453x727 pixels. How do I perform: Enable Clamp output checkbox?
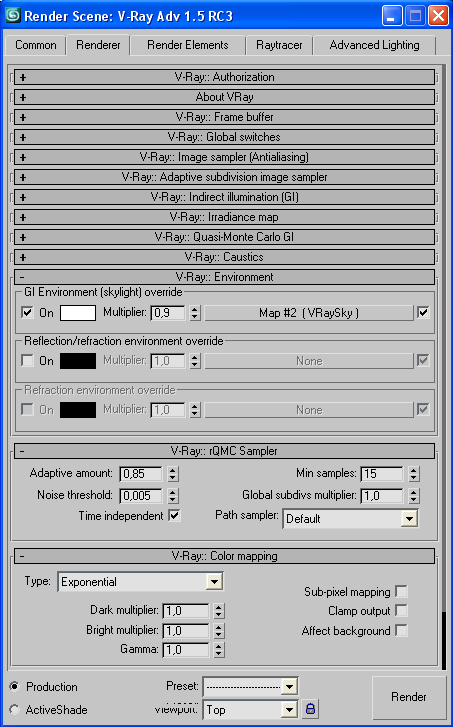point(401,611)
